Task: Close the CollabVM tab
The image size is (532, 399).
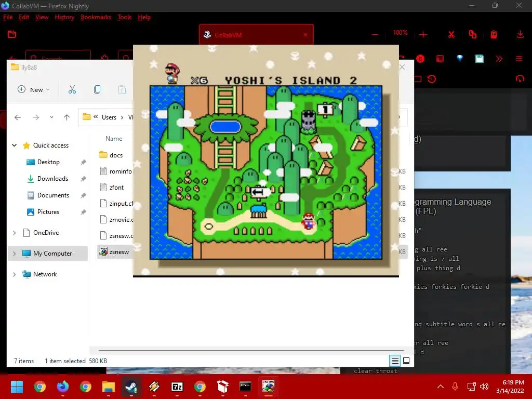Action: 305,35
